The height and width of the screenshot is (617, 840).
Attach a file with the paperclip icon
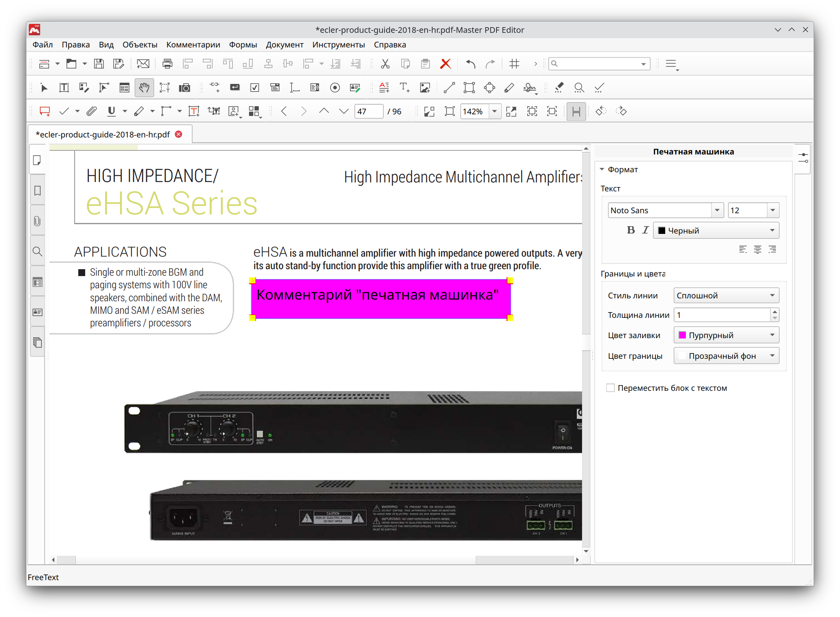tap(92, 111)
